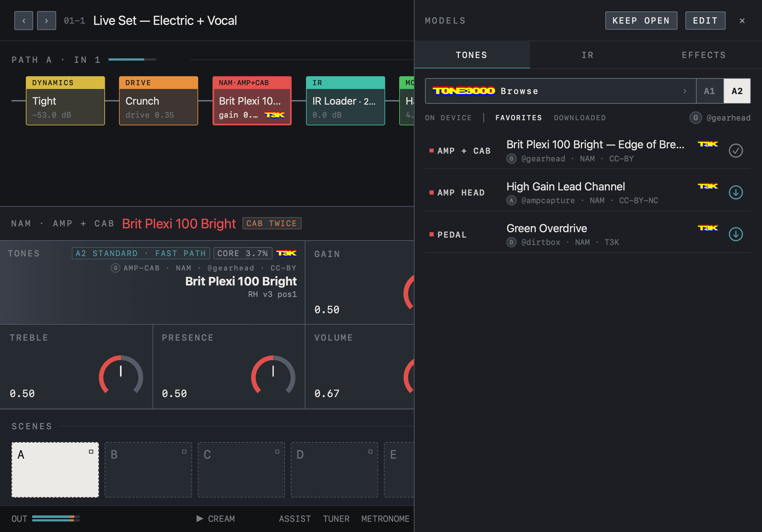Click the checkmark icon on Brit Plexi 100 Bright row
Screen dimensions: 762x532
736,151
